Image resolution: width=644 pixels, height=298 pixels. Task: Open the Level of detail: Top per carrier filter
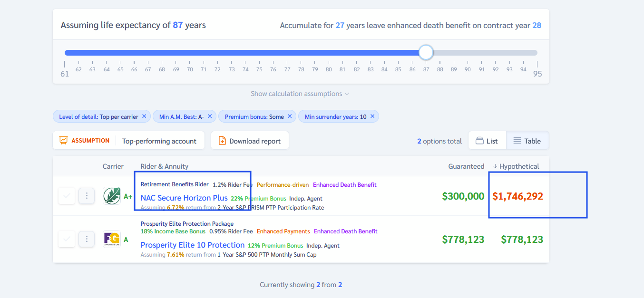(x=98, y=116)
